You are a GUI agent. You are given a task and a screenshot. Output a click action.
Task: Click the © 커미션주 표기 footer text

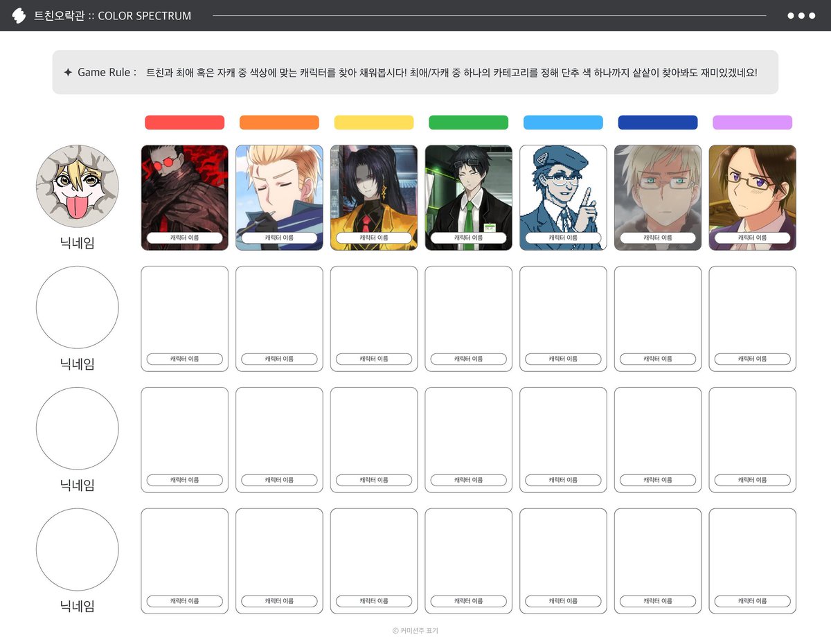tap(415, 631)
